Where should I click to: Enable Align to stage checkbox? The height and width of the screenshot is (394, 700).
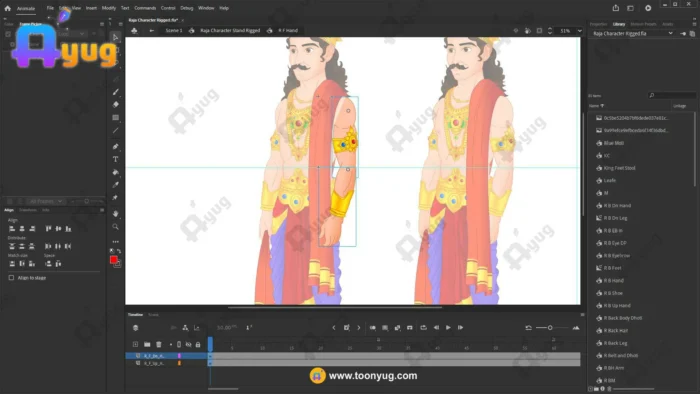pyautogui.click(x=11, y=278)
